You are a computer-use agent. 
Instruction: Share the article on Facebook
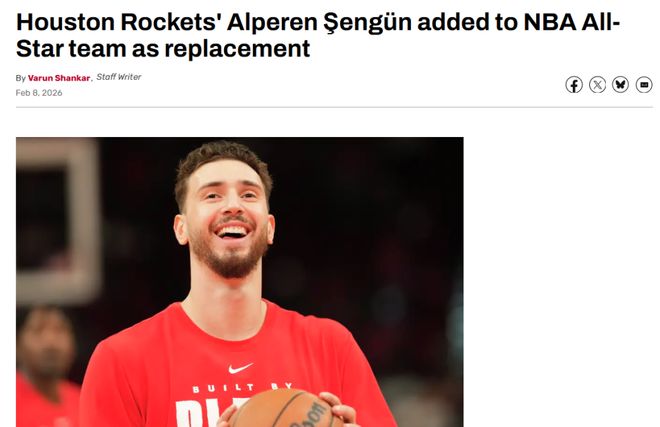click(574, 85)
